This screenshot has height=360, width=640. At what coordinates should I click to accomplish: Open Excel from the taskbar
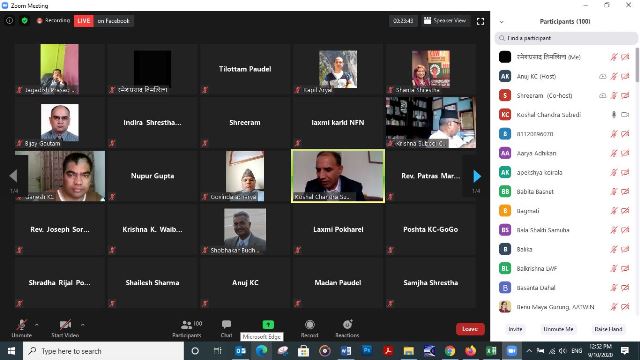click(x=491, y=351)
